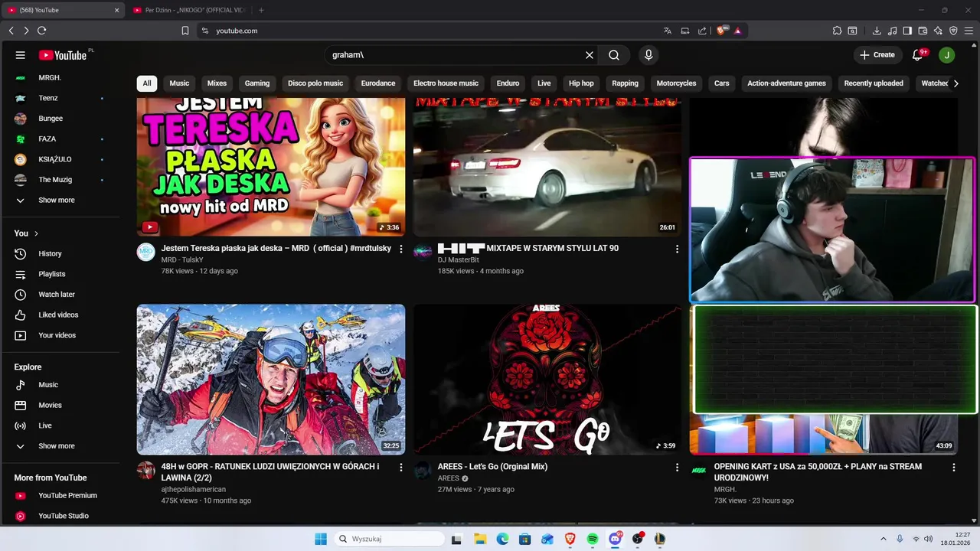Image resolution: width=980 pixels, height=551 pixels.
Task: Select the Disco polo music chip
Action: coord(315,83)
